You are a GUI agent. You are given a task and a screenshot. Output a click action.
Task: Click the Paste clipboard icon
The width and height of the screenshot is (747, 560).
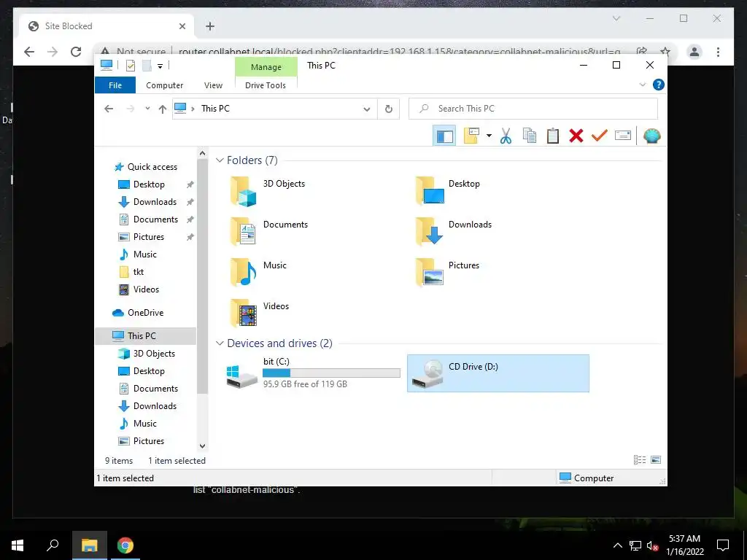point(553,136)
